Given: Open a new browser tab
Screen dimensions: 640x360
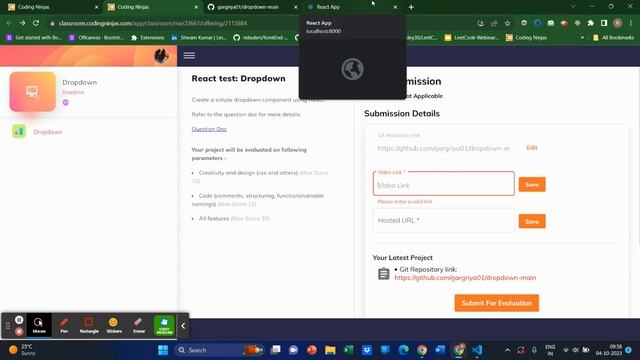Looking at the screenshot, I should click(x=411, y=7).
